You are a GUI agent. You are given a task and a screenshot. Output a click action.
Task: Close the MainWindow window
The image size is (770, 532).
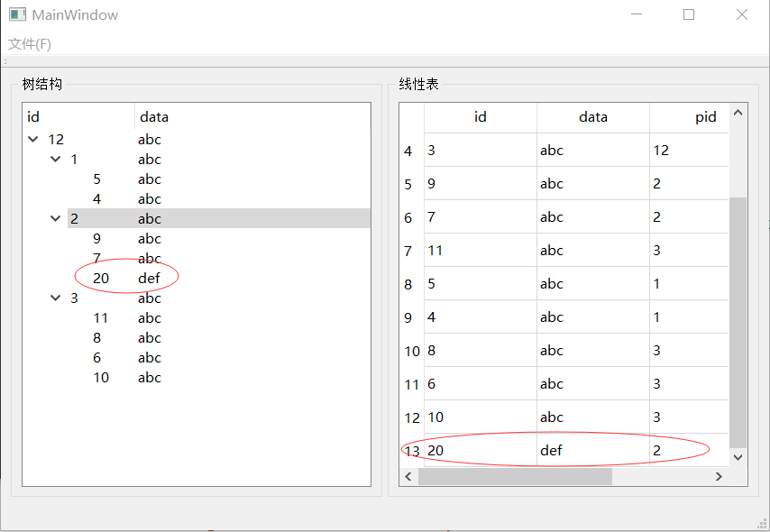[742, 14]
